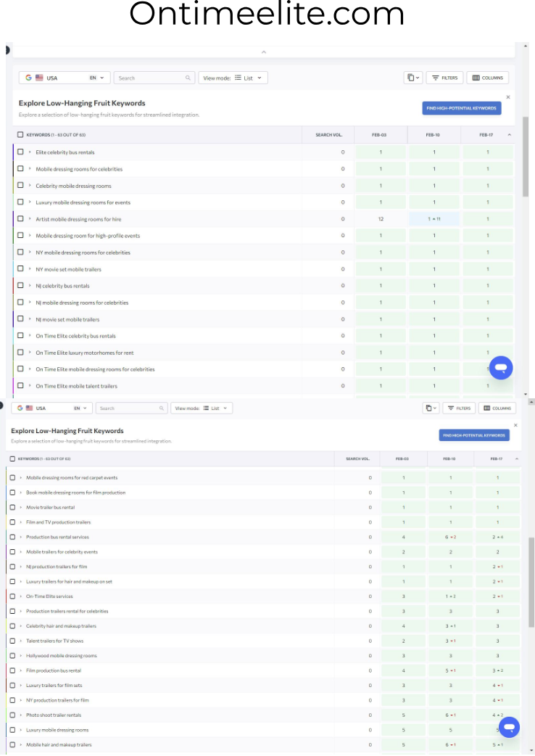Open chat widget in upper panel
The image size is (535, 756).
(x=501, y=368)
